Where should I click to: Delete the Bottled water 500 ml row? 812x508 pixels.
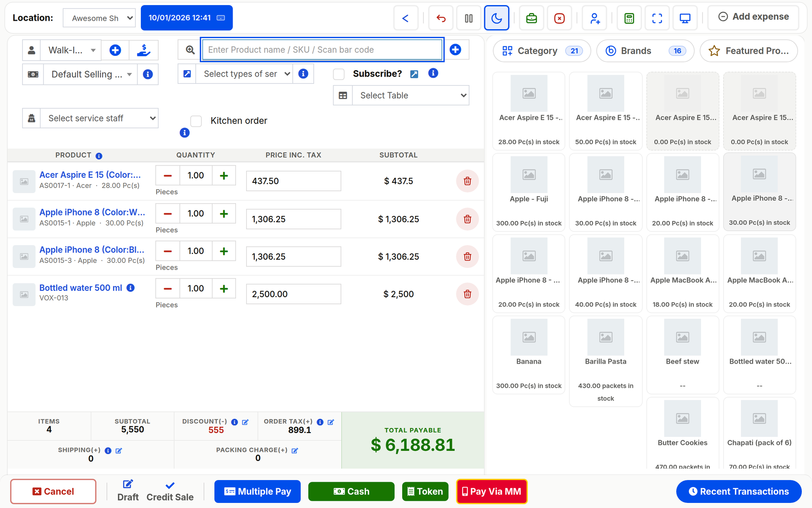(x=467, y=294)
